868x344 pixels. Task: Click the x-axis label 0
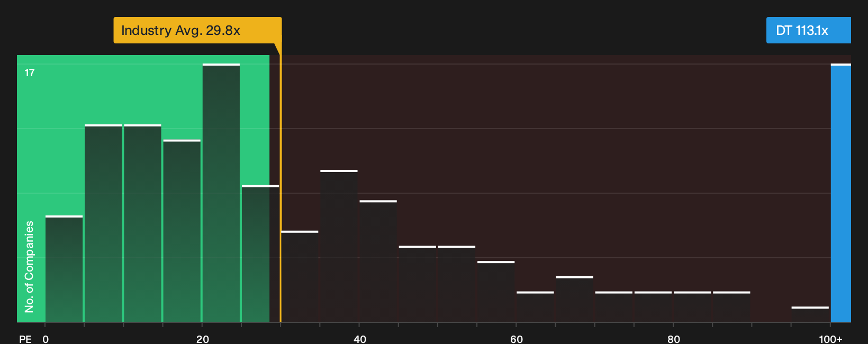(x=46, y=339)
